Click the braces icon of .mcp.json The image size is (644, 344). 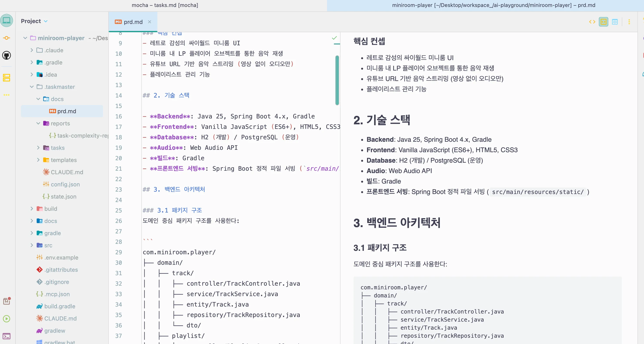click(40, 294)
